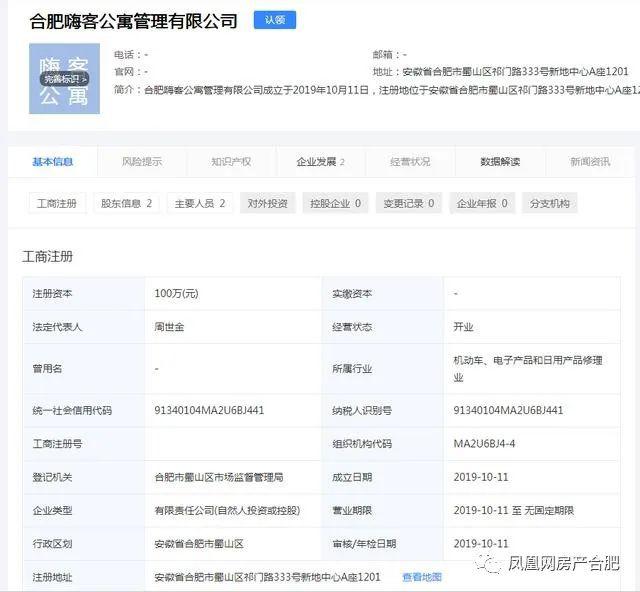Viewport: 640px width, 592px height.
Task: Click the 注册资本 label cell
Action: pos(84,294)
